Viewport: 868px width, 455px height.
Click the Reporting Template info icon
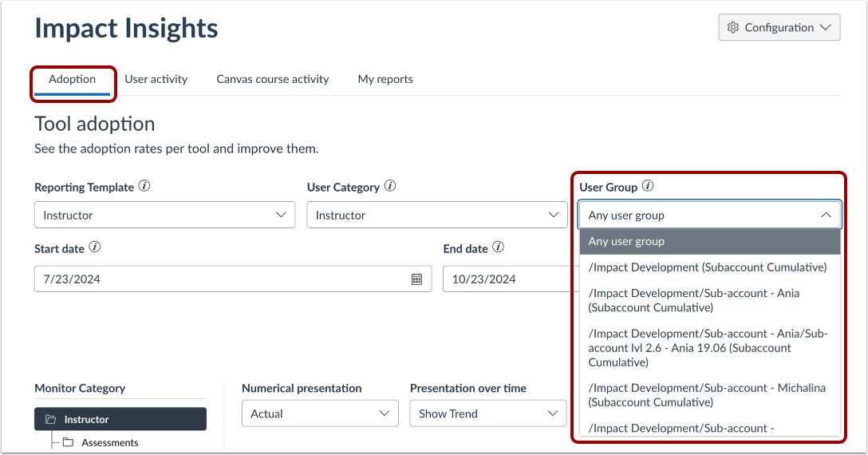[144, 187]
